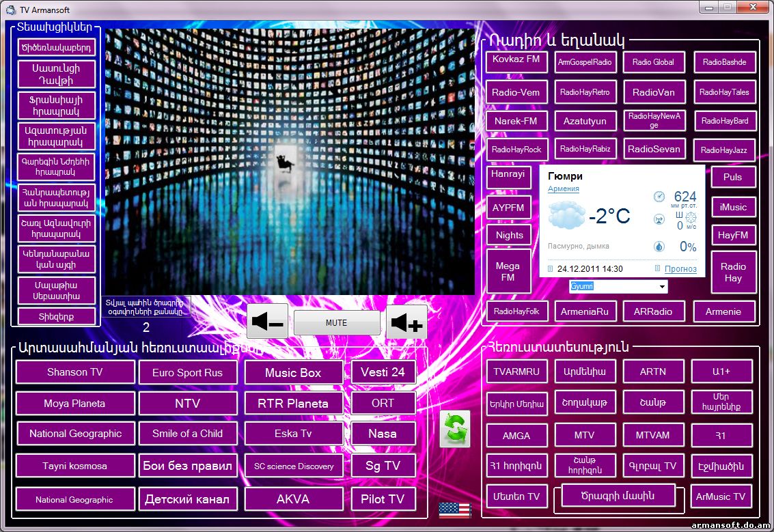Play RadioHayBard station
Viewport: 774px width, 532px height.
tap(724, 121)
